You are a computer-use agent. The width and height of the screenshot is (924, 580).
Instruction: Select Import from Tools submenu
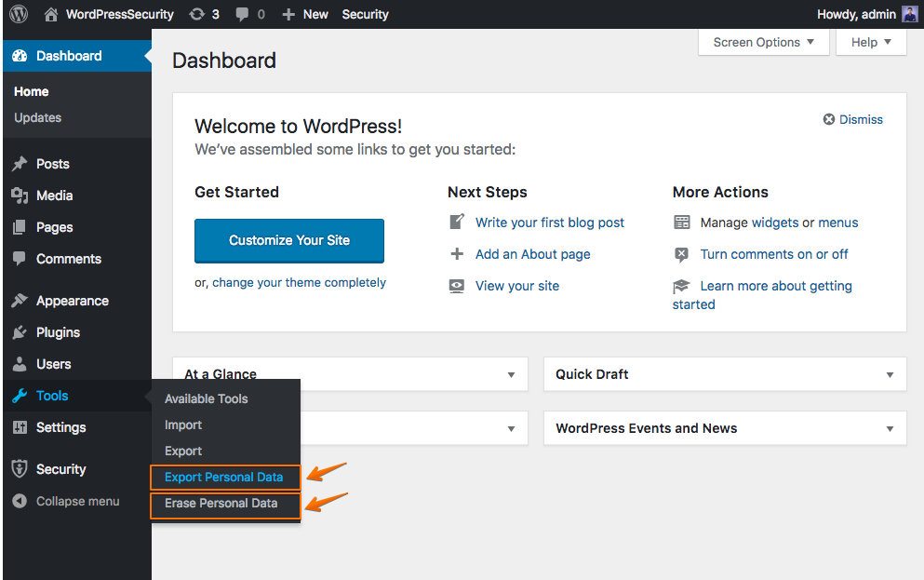click(183, 425)
